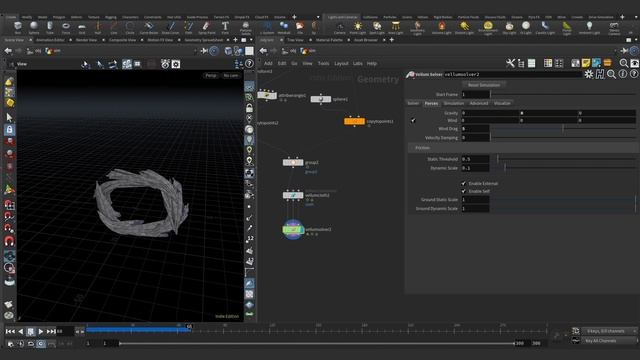Adjust the Dynamic Scale slider
Image resolution: width=640 pixels, height=360 pixels.
(563, 168)
